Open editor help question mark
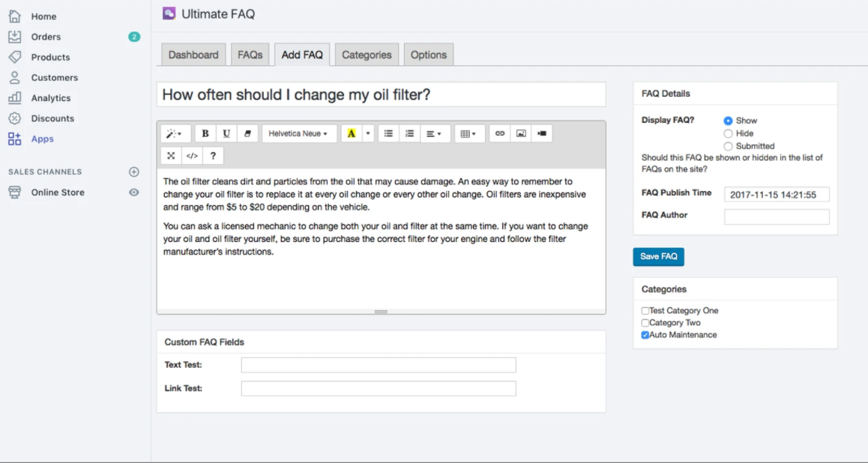 pos(213,156)
